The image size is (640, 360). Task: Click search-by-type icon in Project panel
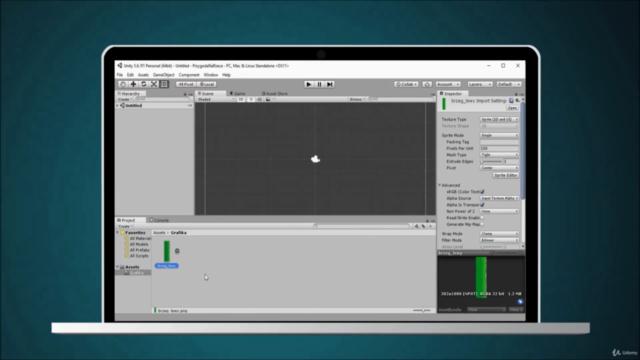pos(416,226)
